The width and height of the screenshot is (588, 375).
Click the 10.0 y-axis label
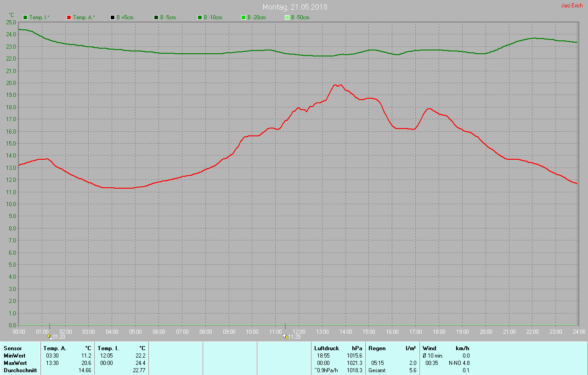11,204
